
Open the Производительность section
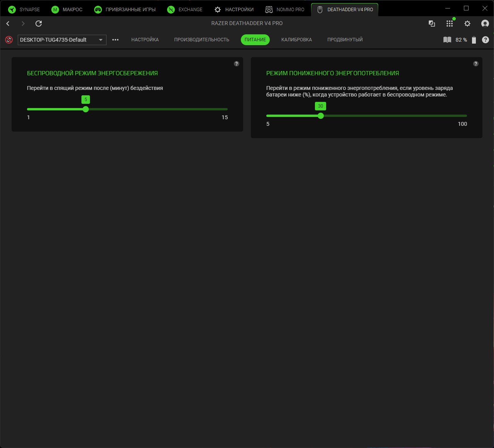pyautogui.click(x=201, y=40)
